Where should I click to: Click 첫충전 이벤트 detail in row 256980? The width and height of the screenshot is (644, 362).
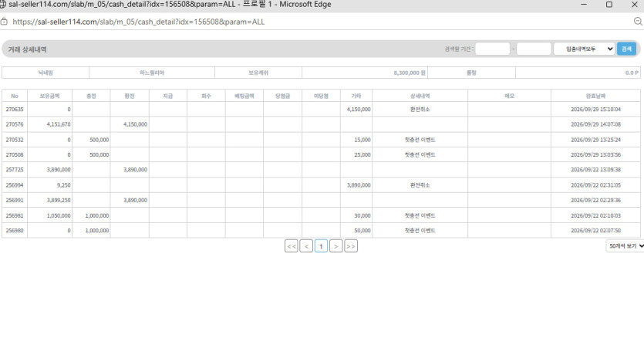420,231
